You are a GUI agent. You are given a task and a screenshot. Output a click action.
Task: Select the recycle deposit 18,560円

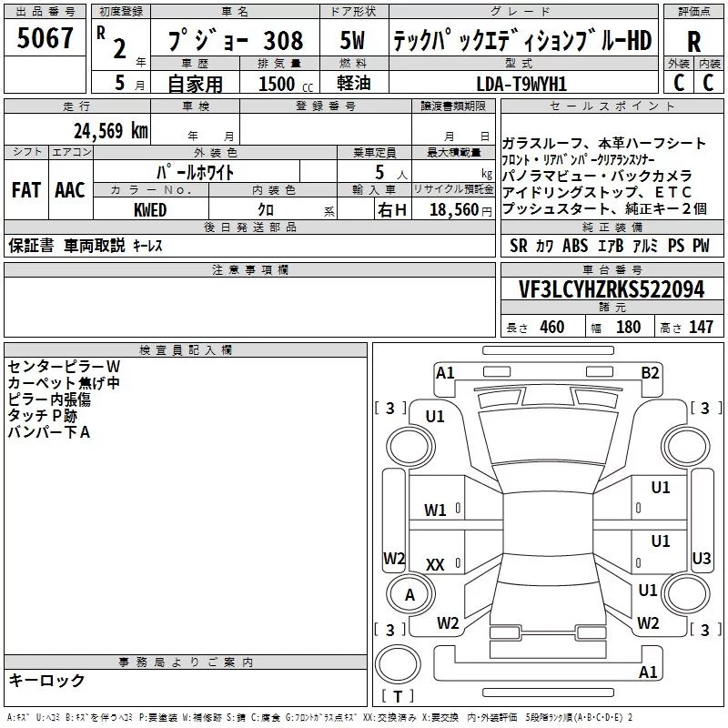coord(460,210)
